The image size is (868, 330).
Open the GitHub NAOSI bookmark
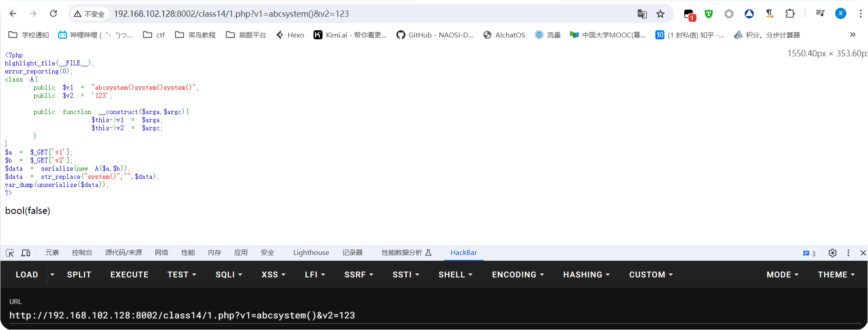tap(435, 35)
